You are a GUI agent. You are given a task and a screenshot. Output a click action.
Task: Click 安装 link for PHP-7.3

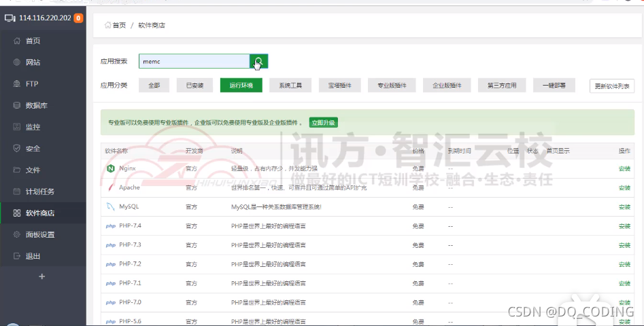(x=624, y=245)
